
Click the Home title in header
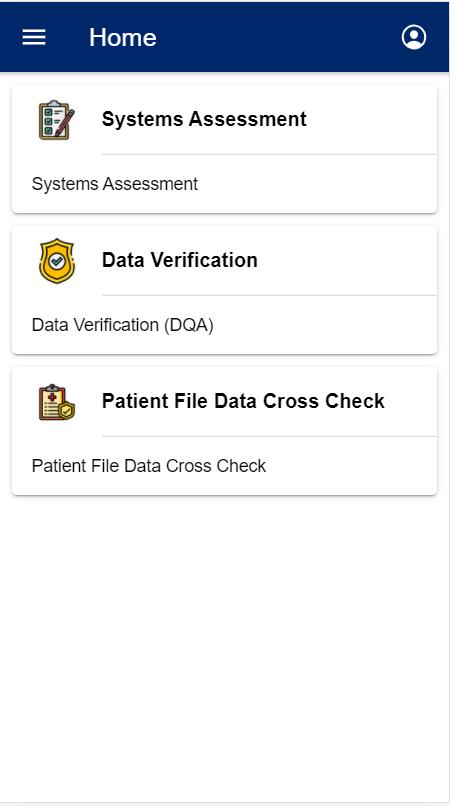(123, 37)
